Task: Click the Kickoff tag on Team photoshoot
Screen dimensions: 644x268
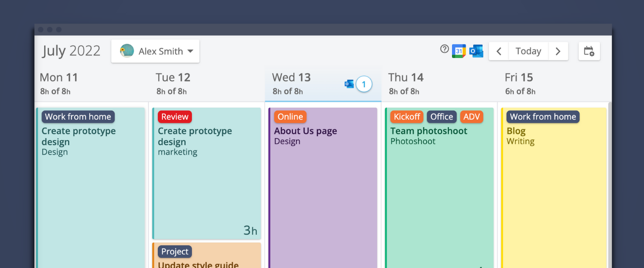Action: (x=407, y=117)
